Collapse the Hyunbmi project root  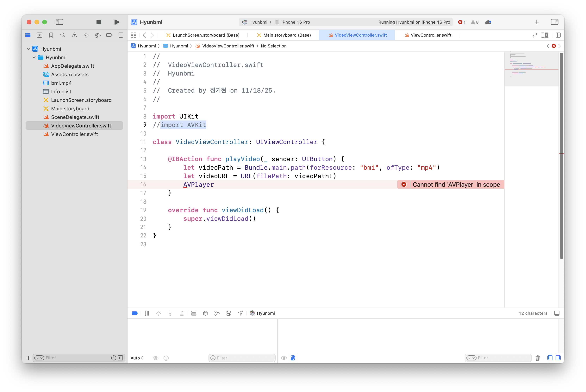(29, 49)
